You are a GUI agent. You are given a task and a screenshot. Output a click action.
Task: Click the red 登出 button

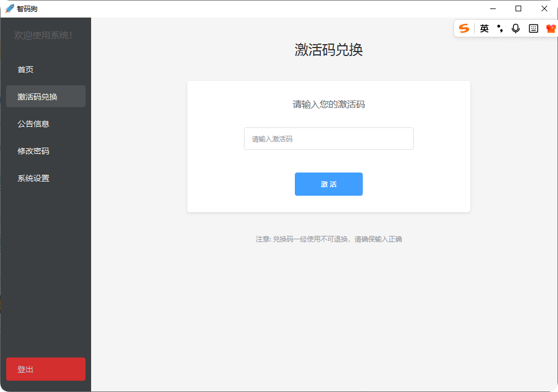(45, 369)
